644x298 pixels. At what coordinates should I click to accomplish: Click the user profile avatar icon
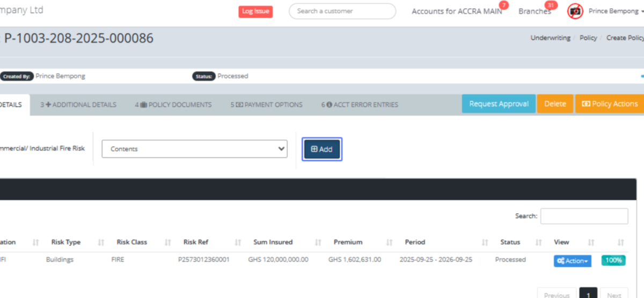pos(575,11)
